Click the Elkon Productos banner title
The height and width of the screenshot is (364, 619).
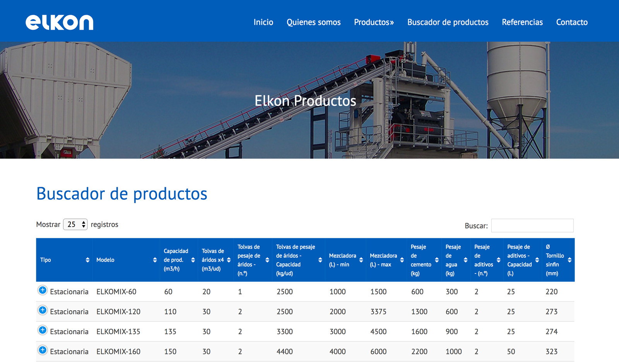point(305,101)
